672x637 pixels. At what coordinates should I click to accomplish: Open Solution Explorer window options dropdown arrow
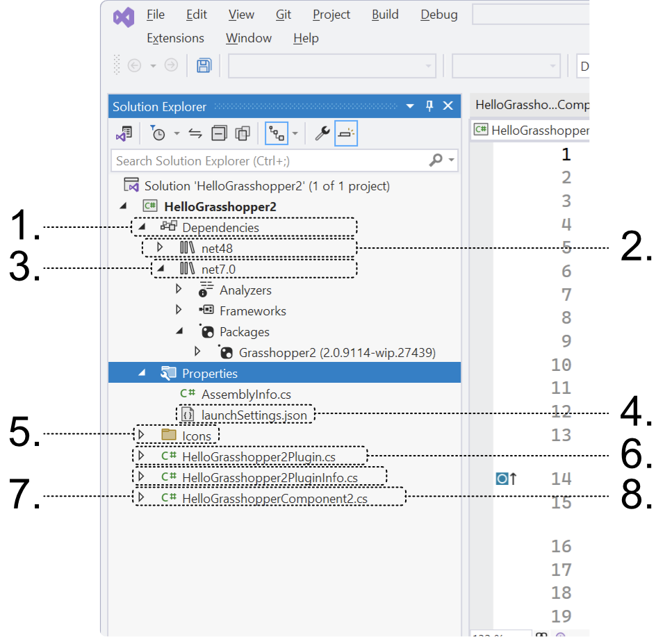(x=410, y=106)
